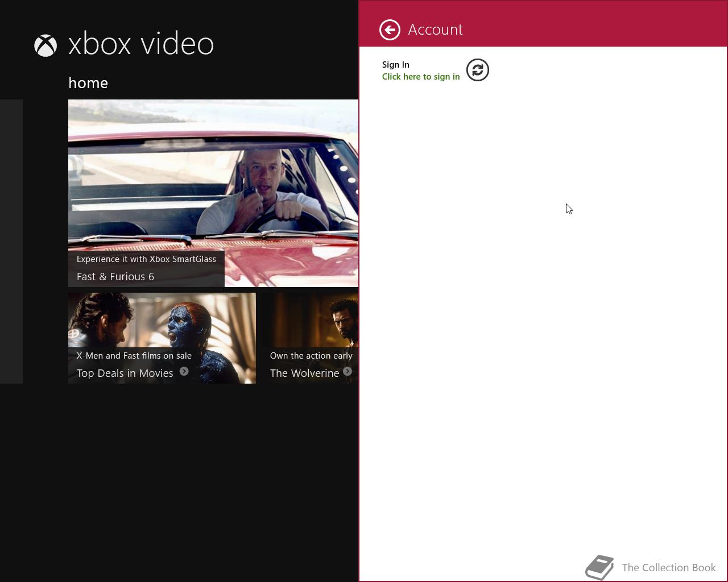Click the Xbox logo icon
Screen dimensions: 728x582
(x=45, y=45)
